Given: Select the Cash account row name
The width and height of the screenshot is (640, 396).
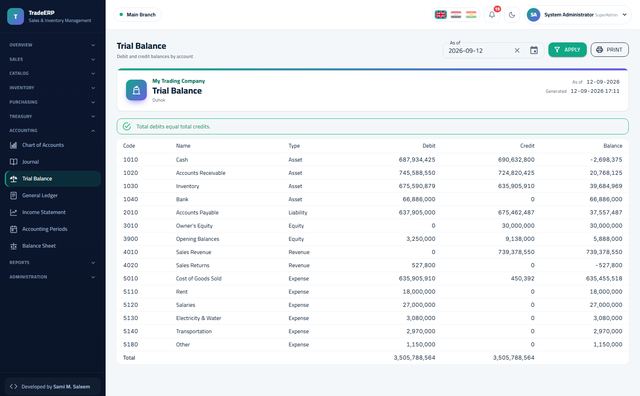Looking at the screenshot, I should (182, 160).
